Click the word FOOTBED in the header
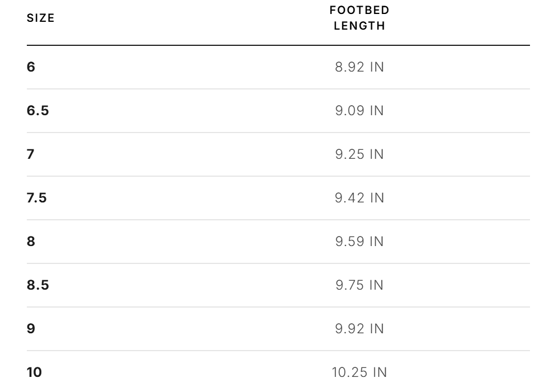The height and width of the screenshot is (392, 549). coord(359,10)
